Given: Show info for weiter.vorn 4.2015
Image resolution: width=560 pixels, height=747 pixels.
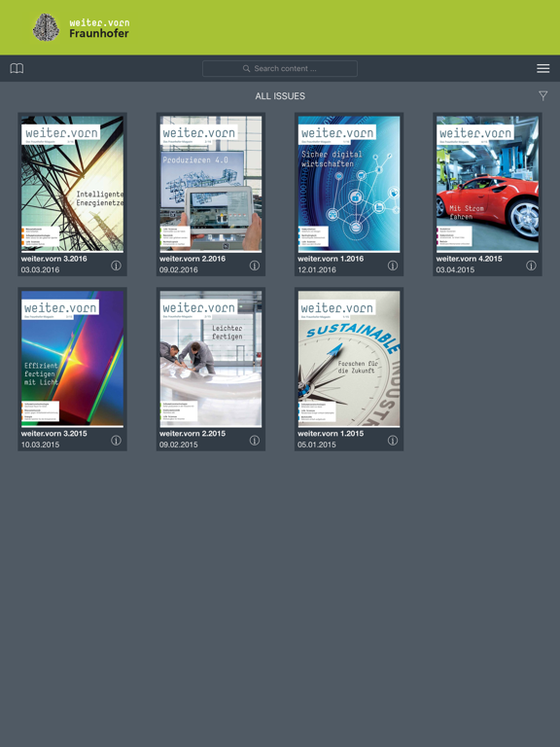Looking at the screenshot, I should [x=531, y=266].
